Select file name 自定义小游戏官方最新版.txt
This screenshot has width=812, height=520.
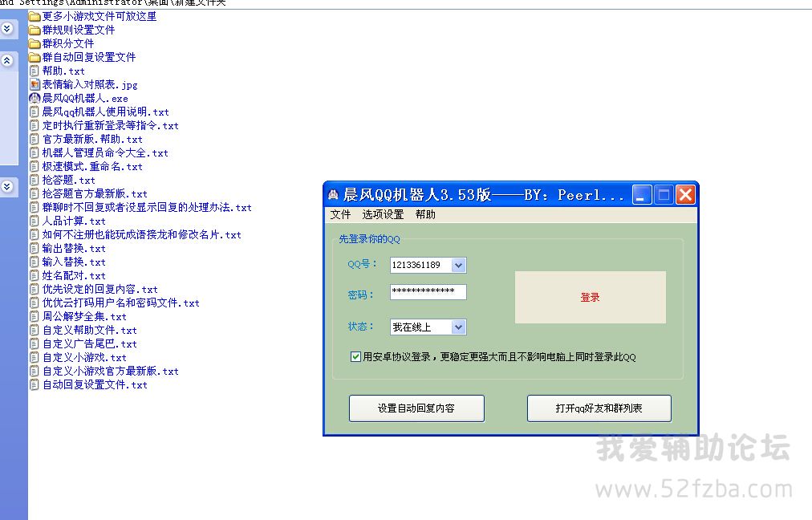pyautogui.click(x=110, y=371)
